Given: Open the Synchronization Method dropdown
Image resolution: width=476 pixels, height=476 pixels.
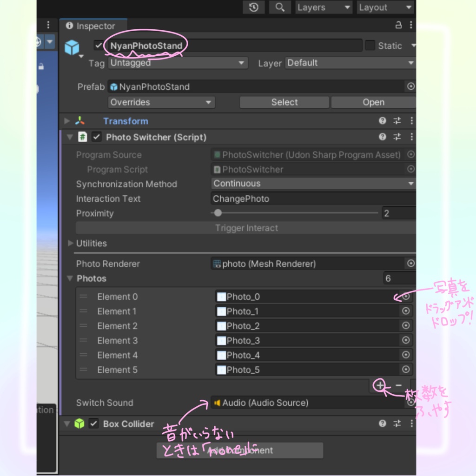Looking at the screenshot, I should click(x=311, y=184).
